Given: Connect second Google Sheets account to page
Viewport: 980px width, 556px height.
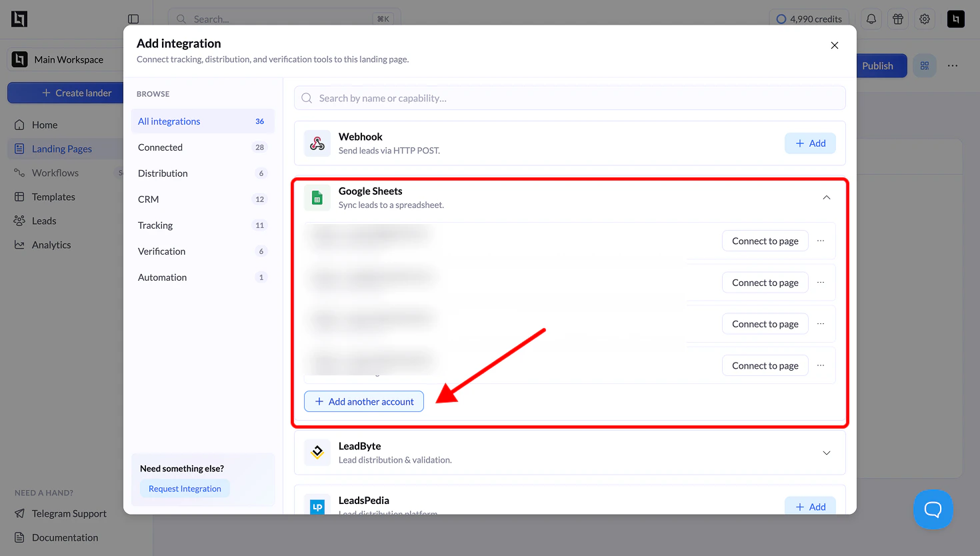Looking at the screenshot, I should 765,282.
